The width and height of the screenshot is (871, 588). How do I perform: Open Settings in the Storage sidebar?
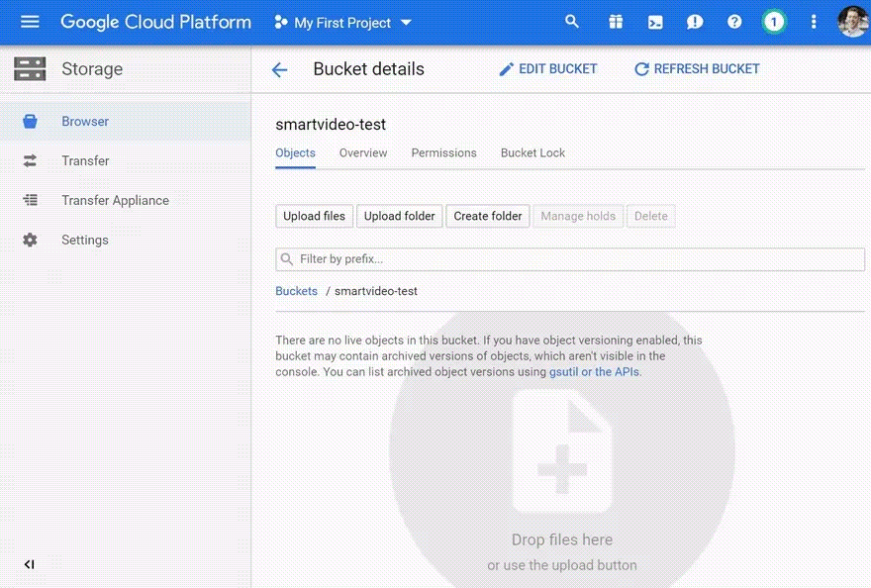tap(84, 240)
